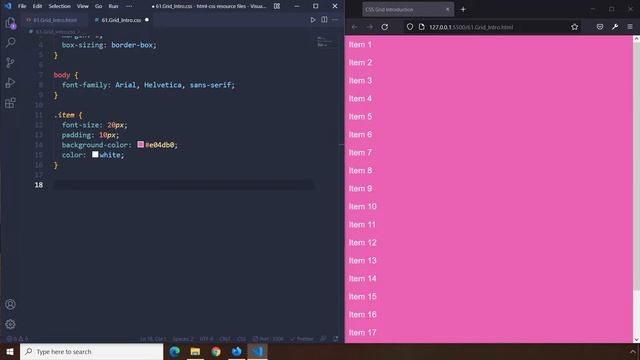Switch to Firefox from taskbar
This screenshot has height=360, width=640.
tap(236, 351)
